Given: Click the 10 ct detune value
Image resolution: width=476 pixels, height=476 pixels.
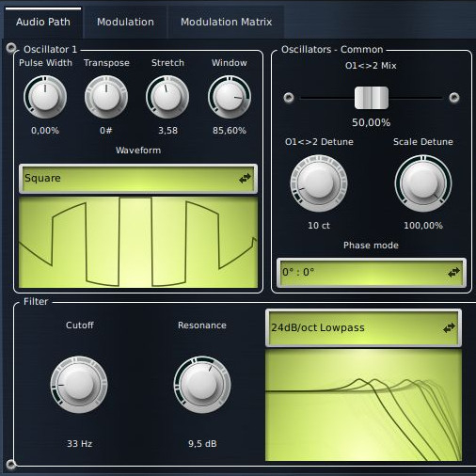Looking at the screenshot, I should [319, 226].
